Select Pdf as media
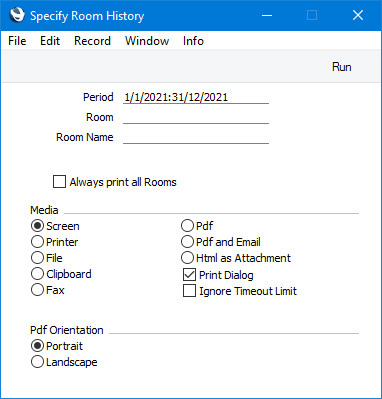Image resolution: width=382 pixels, height=399 pixels. (x=187, y=226)
